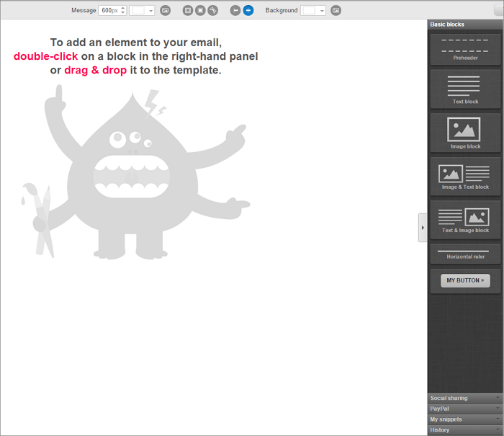Click the Basic blocks panel header
This screenshot has width=504, height=436.
pos(465,25)
